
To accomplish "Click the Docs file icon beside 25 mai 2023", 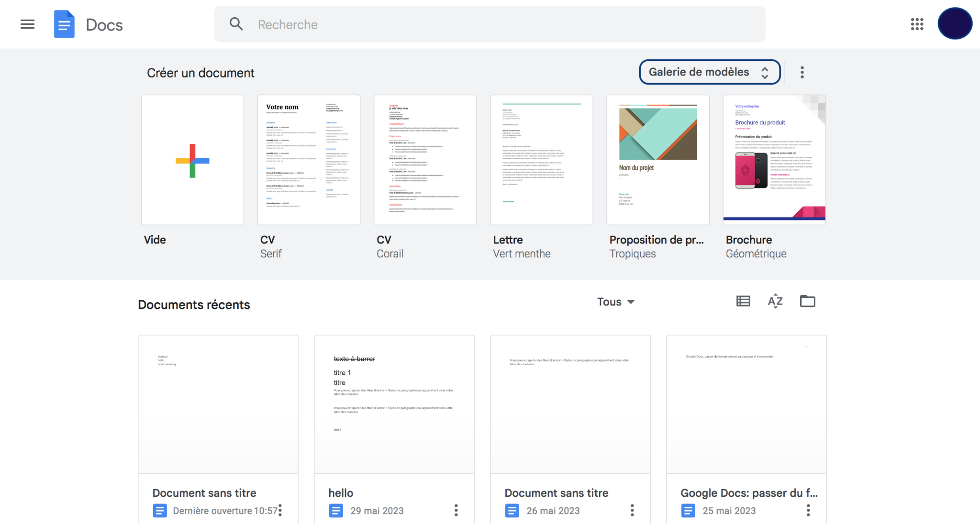I will (688, 511).
